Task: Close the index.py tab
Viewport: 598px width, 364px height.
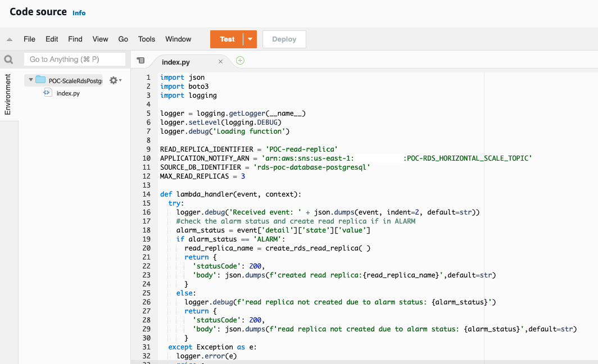Action: tap(220, 61)
